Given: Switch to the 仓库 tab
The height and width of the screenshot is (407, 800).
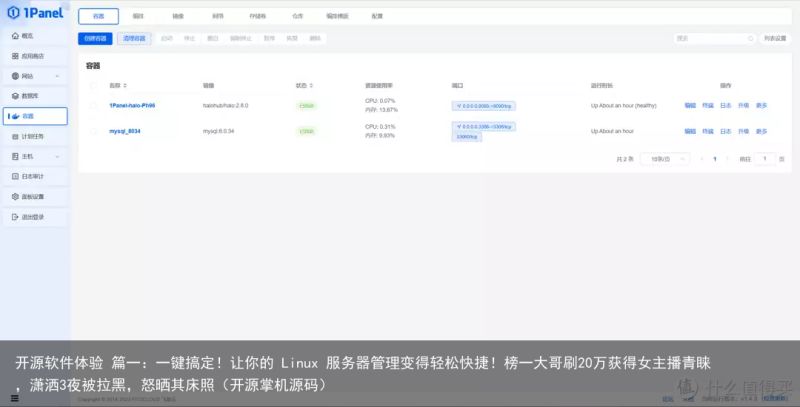Looking at the screenshot, I should 297,16.
